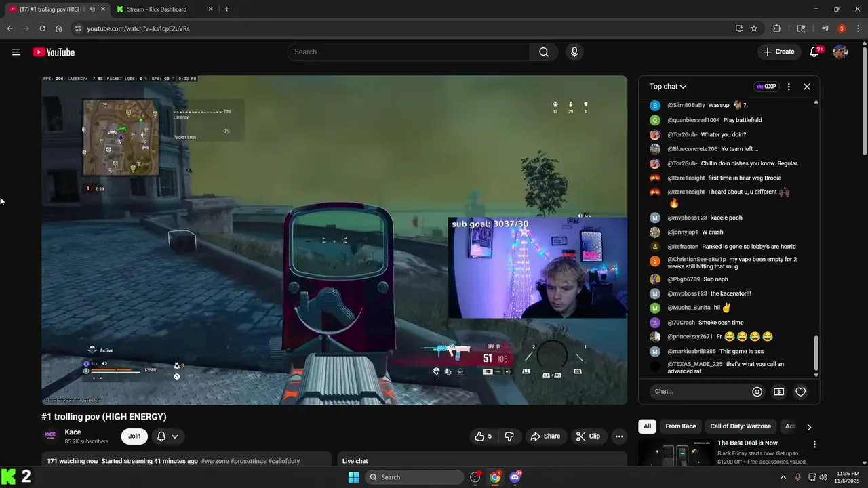View site information icon in address bar
Screen dimensions: 868x488
[78, 28]
